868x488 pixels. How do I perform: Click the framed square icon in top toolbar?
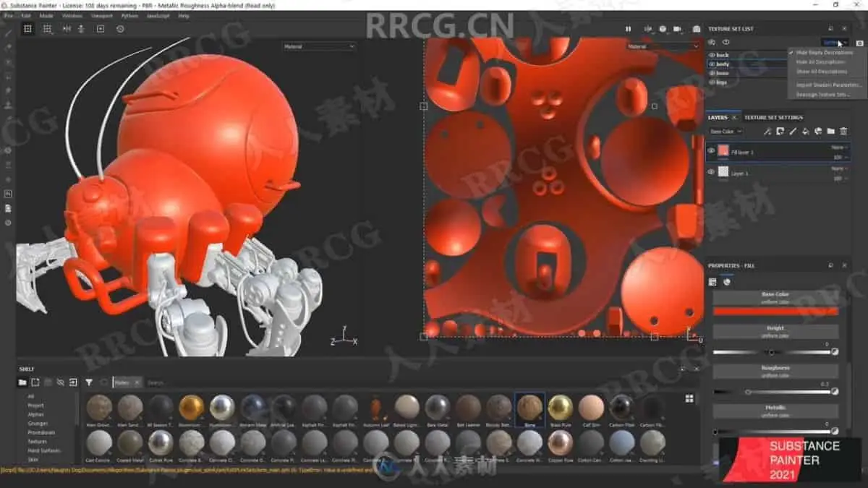[x=101, y=29]
